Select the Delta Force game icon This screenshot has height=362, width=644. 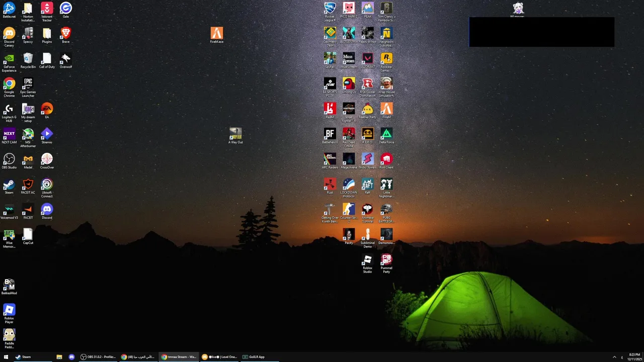386,136
